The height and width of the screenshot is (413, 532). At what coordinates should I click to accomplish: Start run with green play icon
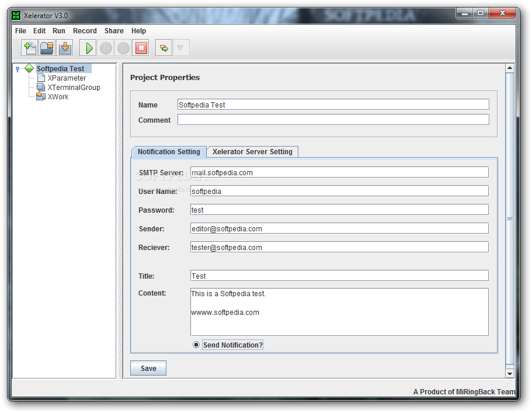(x=89, y=48)
